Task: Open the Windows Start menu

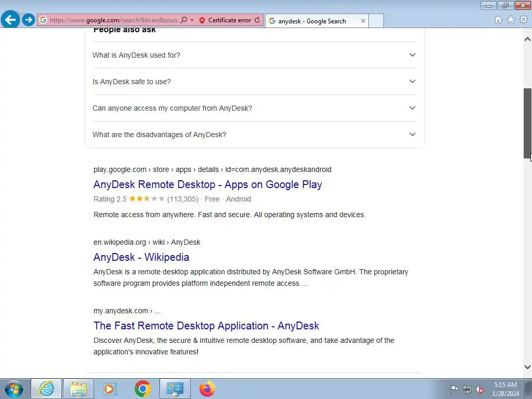Action: tap(14, 389)
